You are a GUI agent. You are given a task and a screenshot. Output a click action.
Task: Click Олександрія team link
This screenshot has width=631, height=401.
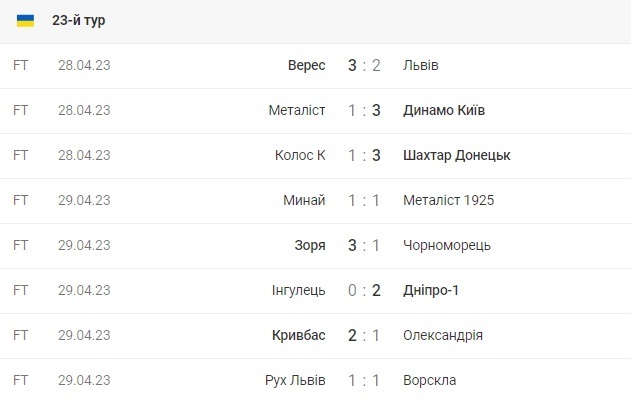[441, 335]
